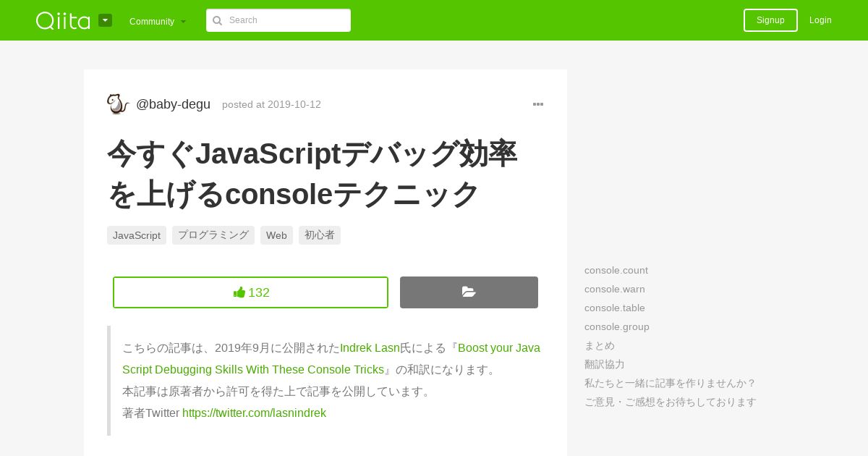
Task: Jump to console.group section
Action: [x=617, y=327]
